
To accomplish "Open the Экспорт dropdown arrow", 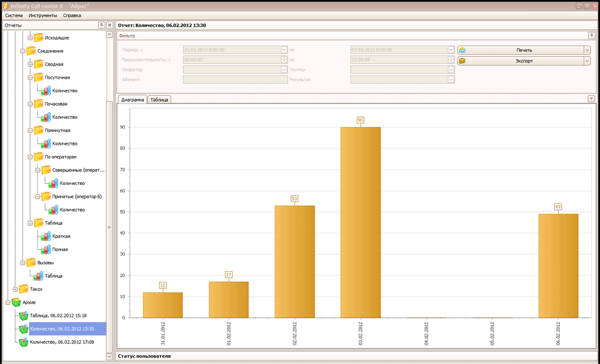I will 587,61.
